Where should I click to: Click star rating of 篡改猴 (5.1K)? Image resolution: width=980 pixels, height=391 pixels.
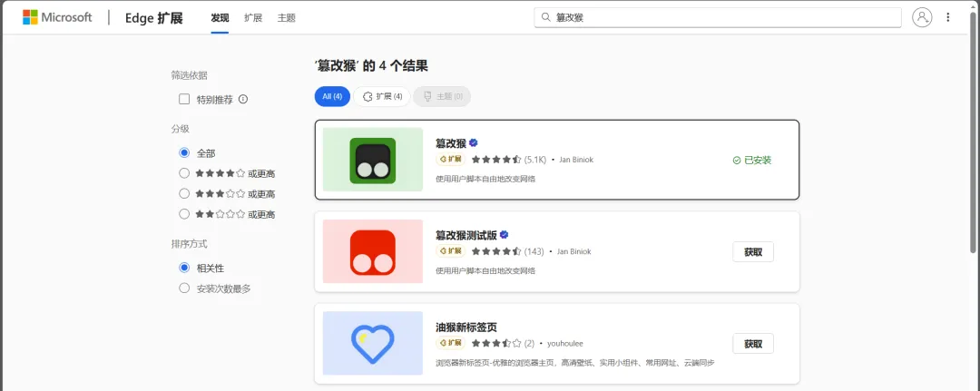coord(496,160)
